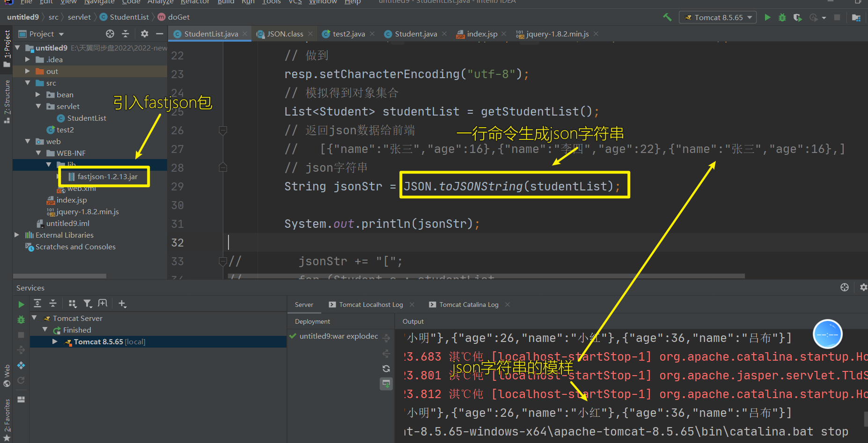Hide the Project panel with the minus icon
Viewport: 868px width, 443px height.
[160, 34]
